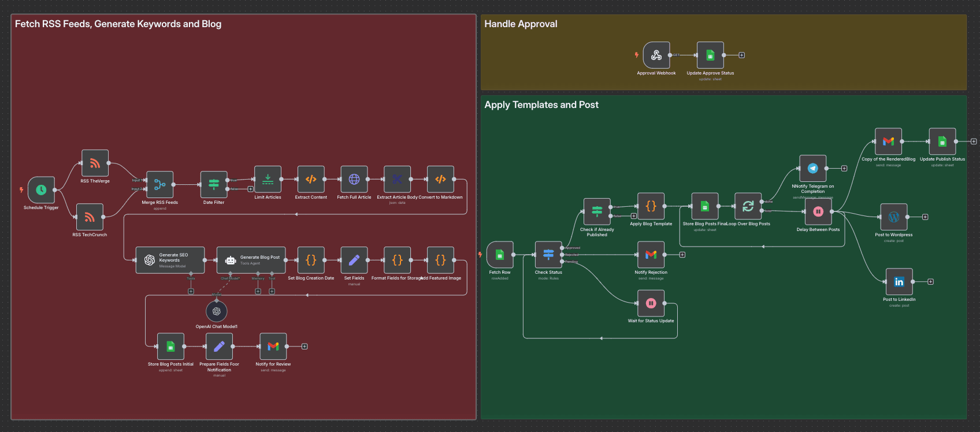Open the RSS TechCrunch node

90,217
